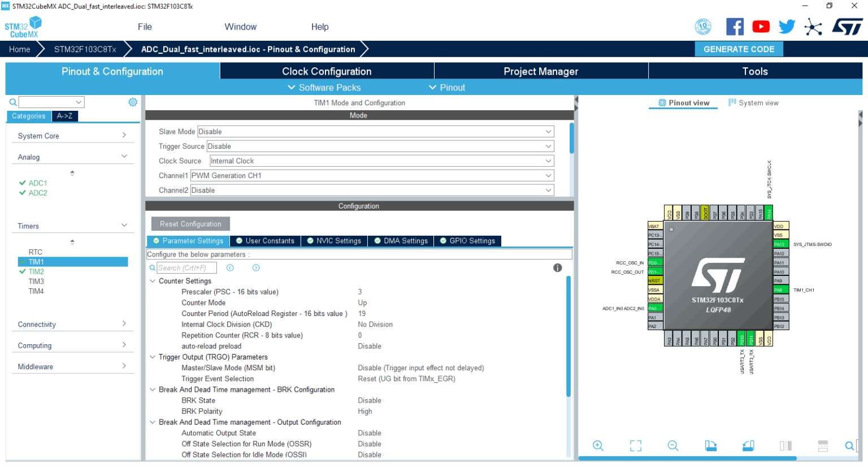Show the parameter info icon
Viewport: 868px width, 467px height.
(558, 268)
